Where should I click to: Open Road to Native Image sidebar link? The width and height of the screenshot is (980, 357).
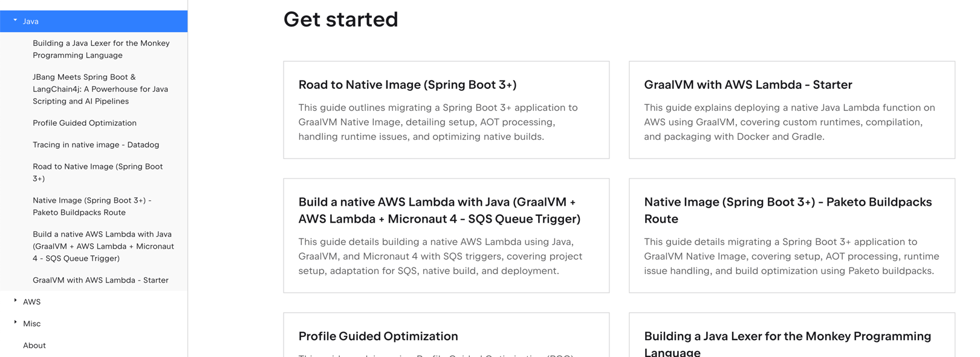[x=97, y=172]
